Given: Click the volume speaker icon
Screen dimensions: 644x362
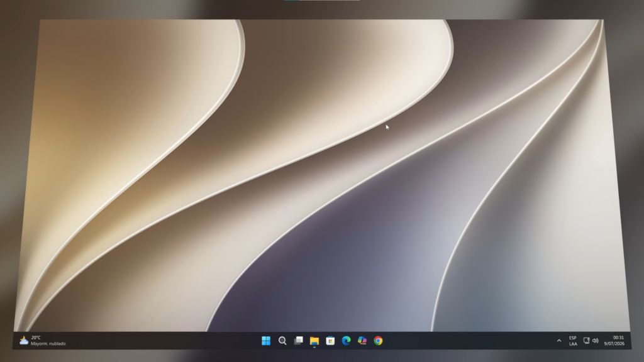Looking at the screenshot, I should tap(596, 341).
